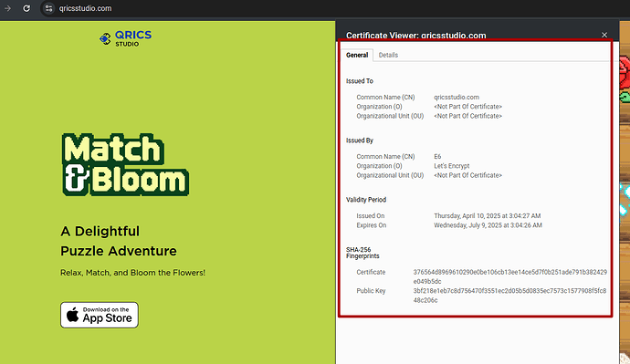The width and height of the screenshot is (630, 364).
Task: Click the certificate SHA-256 fingerprint value
Action: (509, 276)
